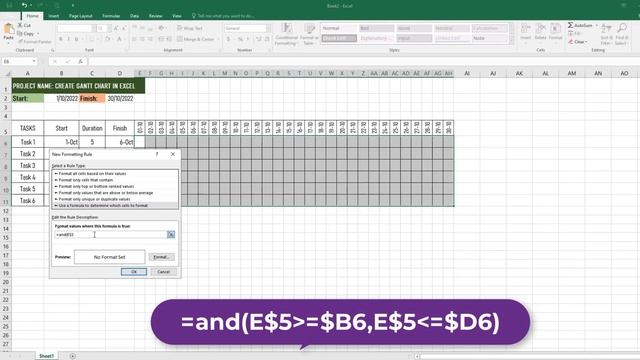640x360 pixels.
Task: Click the Format... button in dialog
Action: pos(162,257)
